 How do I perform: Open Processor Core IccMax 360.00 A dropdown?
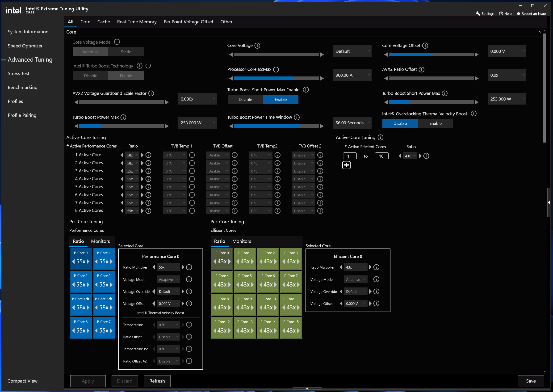point(352,75)
